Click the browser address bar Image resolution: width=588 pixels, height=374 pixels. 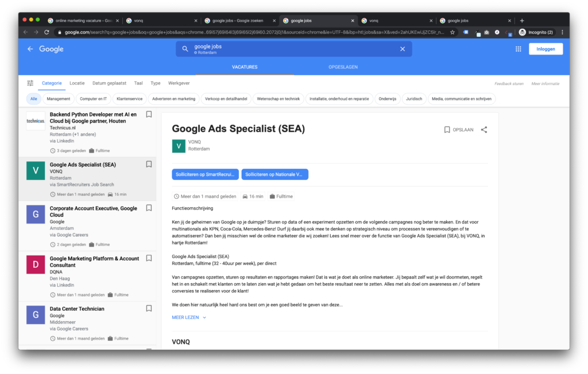(x=254, y=32)
